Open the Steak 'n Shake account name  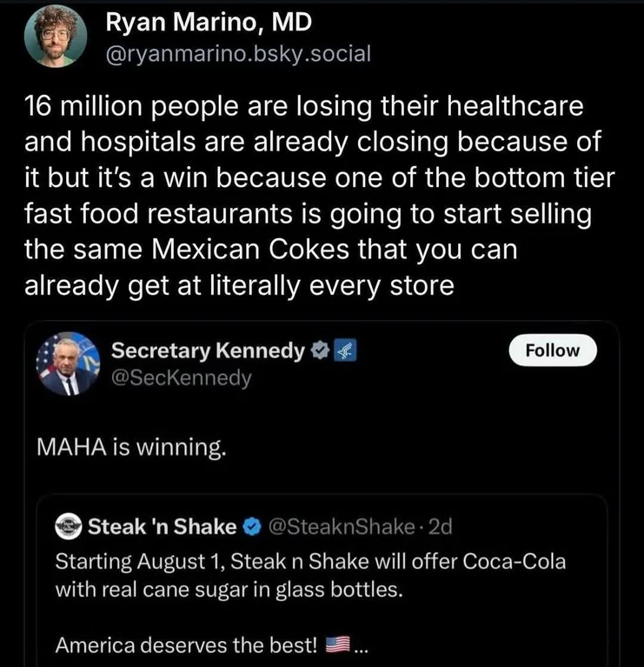click(163, 526)
